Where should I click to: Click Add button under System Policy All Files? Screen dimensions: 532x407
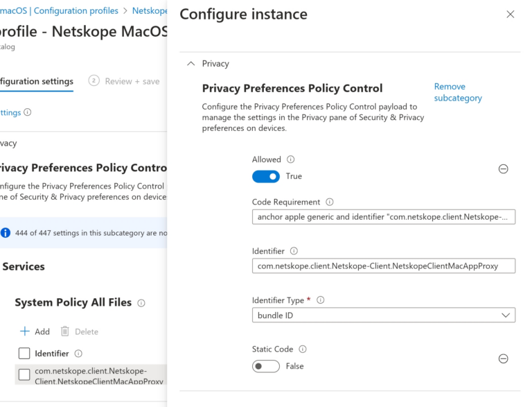click(35, 331)
